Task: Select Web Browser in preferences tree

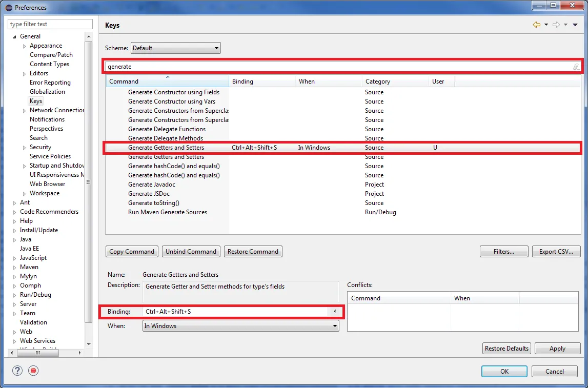Action: [48, 184]
